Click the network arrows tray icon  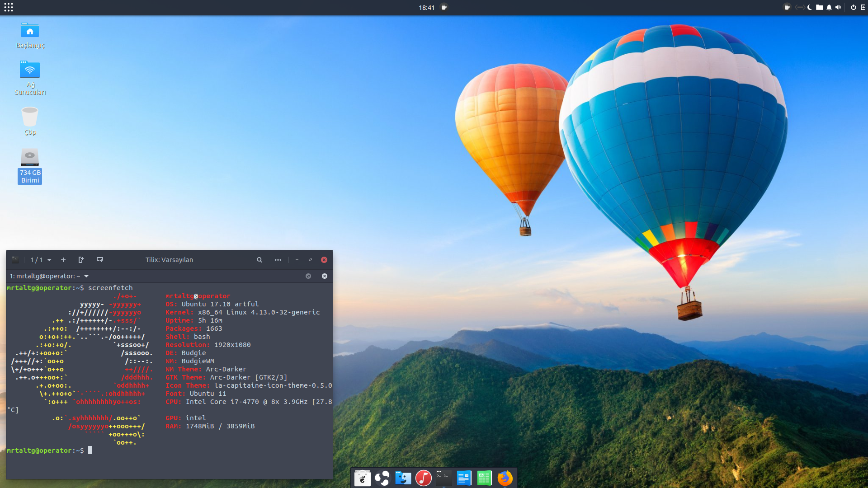point(799,7)
